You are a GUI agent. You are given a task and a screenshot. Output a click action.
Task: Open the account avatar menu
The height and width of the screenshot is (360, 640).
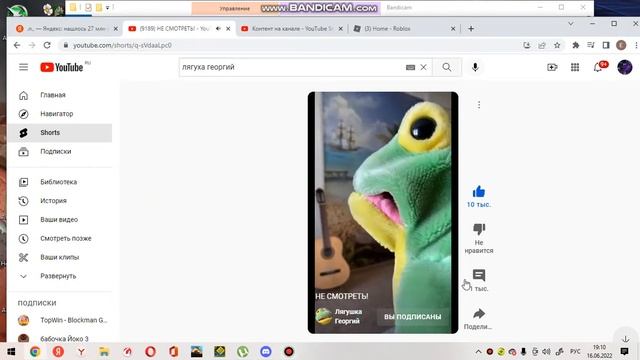coord(624,67)
